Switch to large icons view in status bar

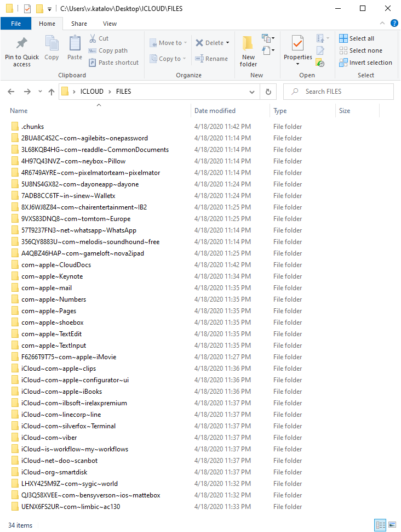(392, 525)
